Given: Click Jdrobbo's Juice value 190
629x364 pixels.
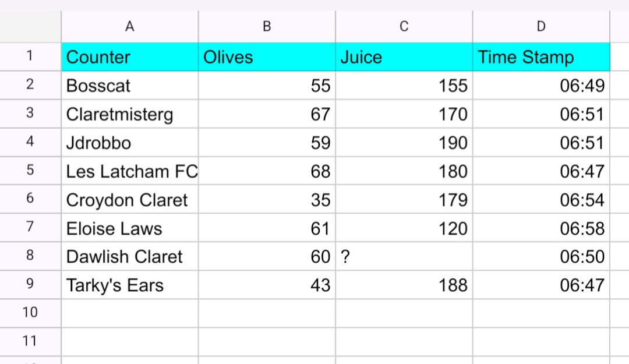Looking at the screenshot, I should pos(404,143).
